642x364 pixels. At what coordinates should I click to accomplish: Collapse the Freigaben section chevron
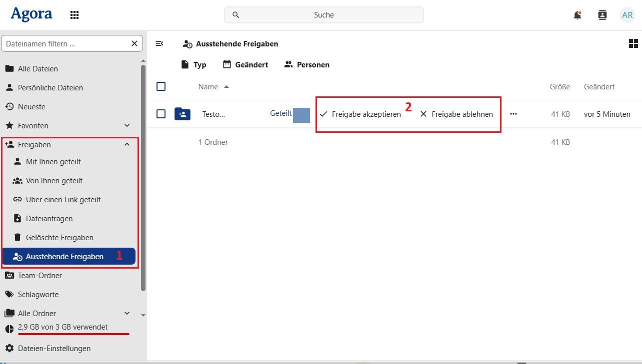click(127, 145)
